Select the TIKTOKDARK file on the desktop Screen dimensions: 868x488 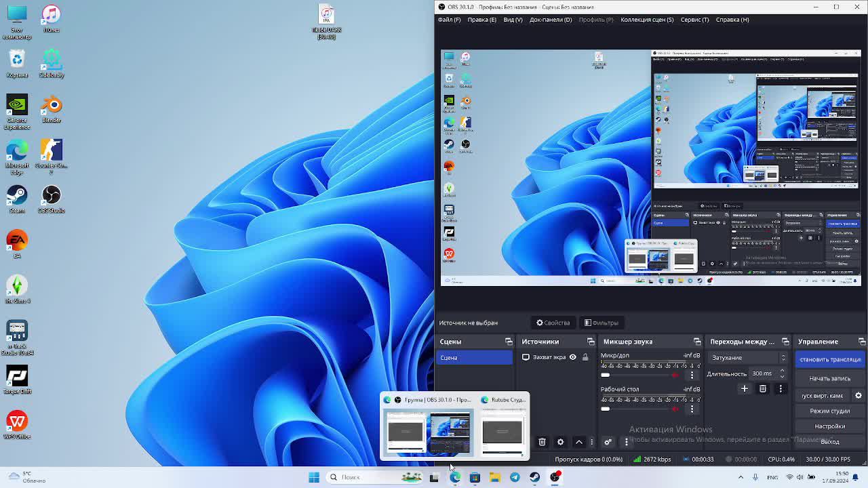point(326,22)
